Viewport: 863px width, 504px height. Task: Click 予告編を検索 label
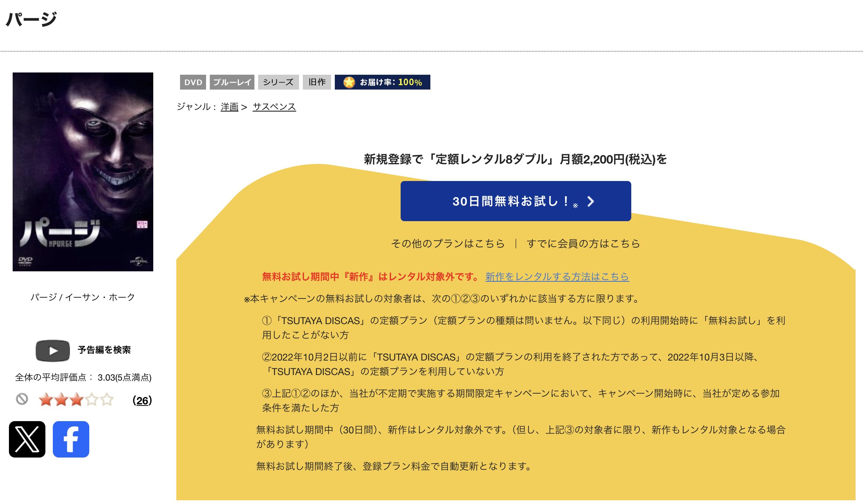pyautogui.click(x=104, y=350)
